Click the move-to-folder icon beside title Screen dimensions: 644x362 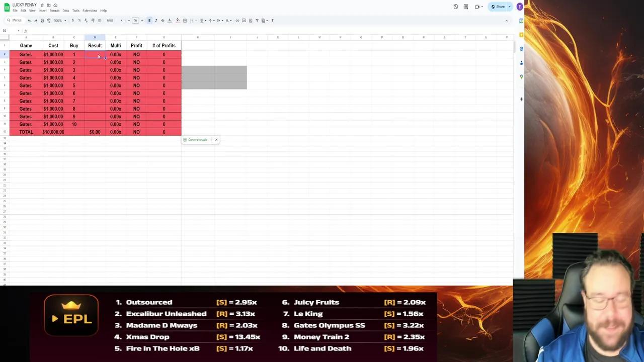(49, 5)
